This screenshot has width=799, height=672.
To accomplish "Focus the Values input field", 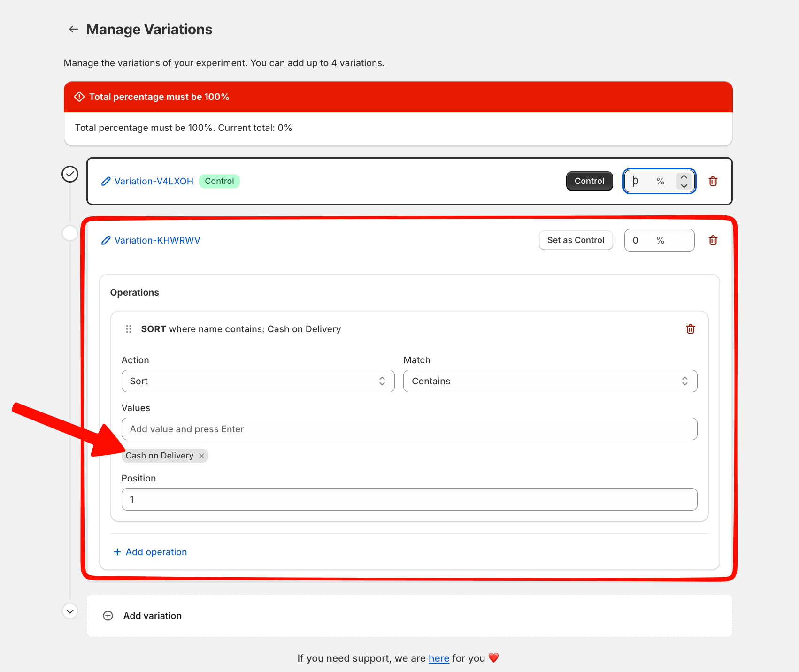I will click(x=409, y=429).
